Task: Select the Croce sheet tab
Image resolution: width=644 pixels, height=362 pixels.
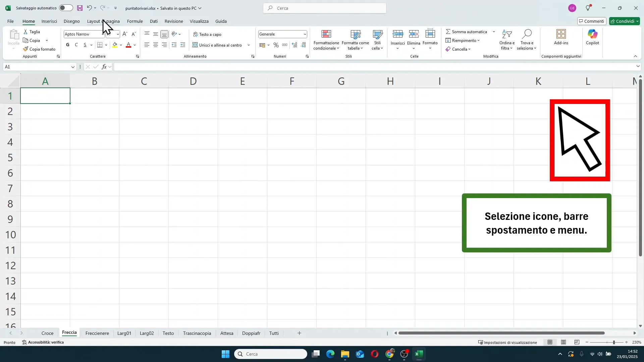Action: [x=48, y=333]
